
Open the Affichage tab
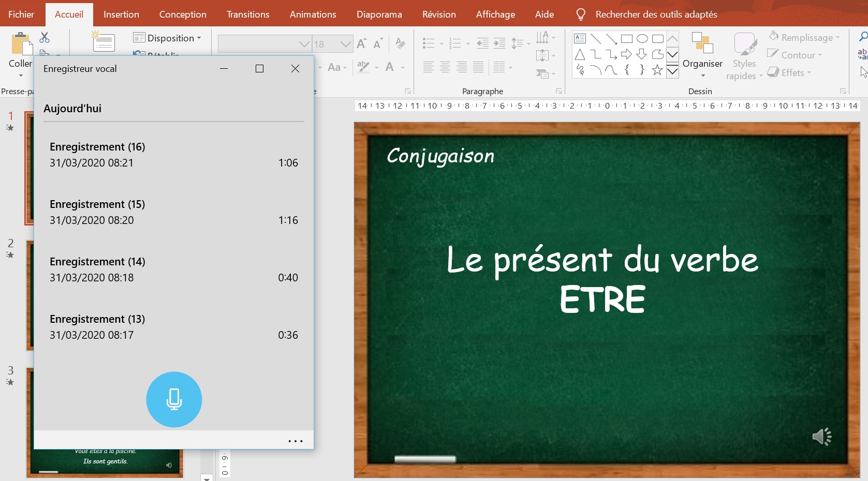[x=495, y=14]
